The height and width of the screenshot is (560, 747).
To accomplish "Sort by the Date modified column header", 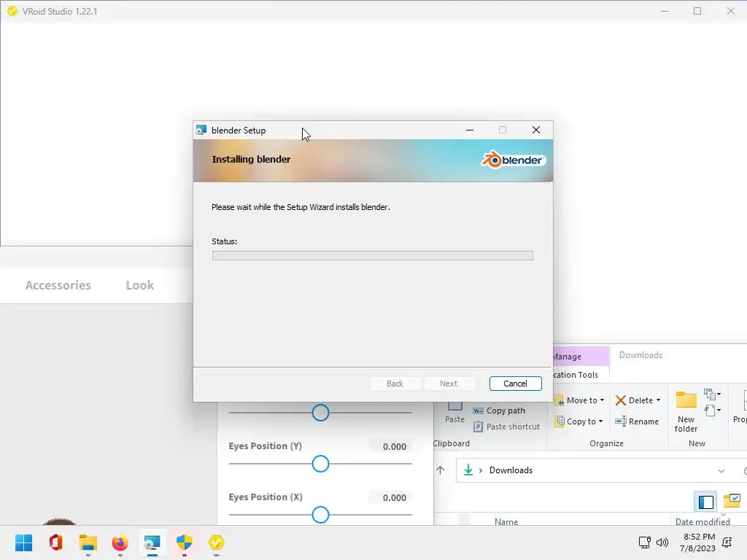I will (703, 521).
